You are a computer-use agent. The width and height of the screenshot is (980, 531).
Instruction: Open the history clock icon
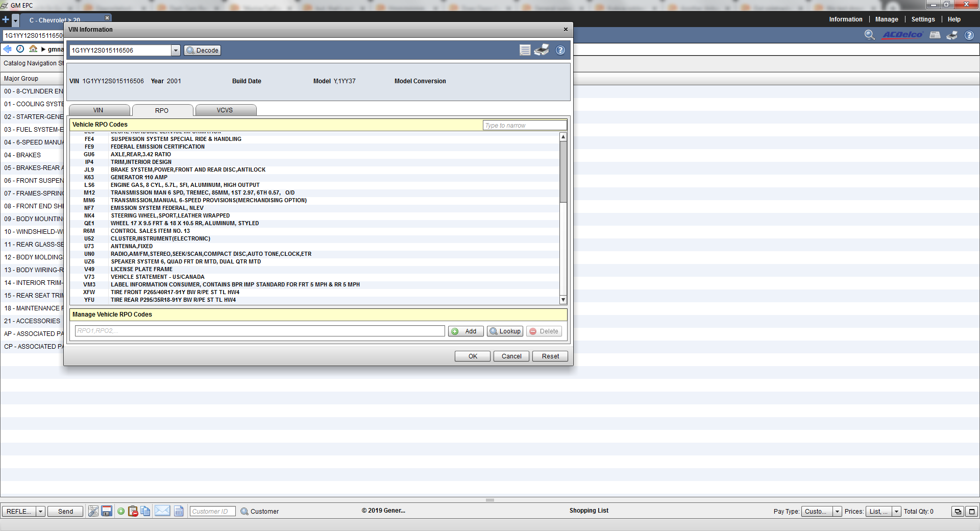(x=20, y=49)
